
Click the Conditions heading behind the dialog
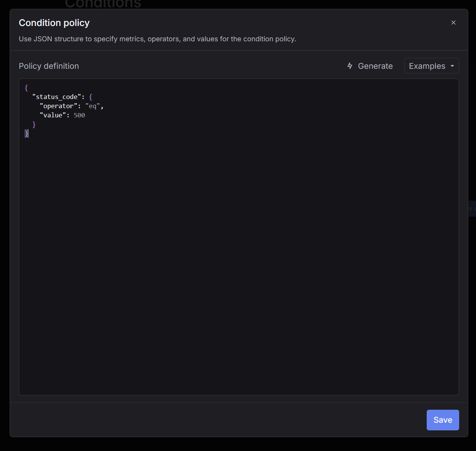pos(103,4)
